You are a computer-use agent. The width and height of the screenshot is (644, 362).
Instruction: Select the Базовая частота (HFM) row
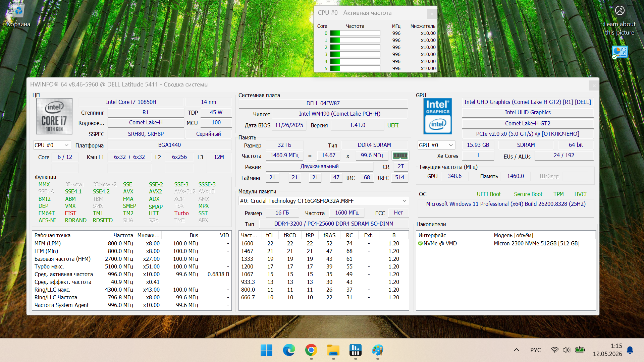[132, 259]
